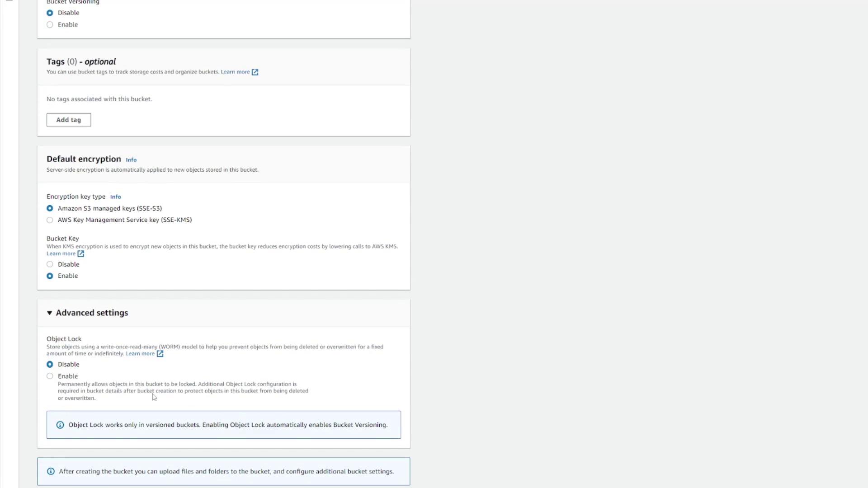Click info circle icon in Object Lock notice

(60, 425)
